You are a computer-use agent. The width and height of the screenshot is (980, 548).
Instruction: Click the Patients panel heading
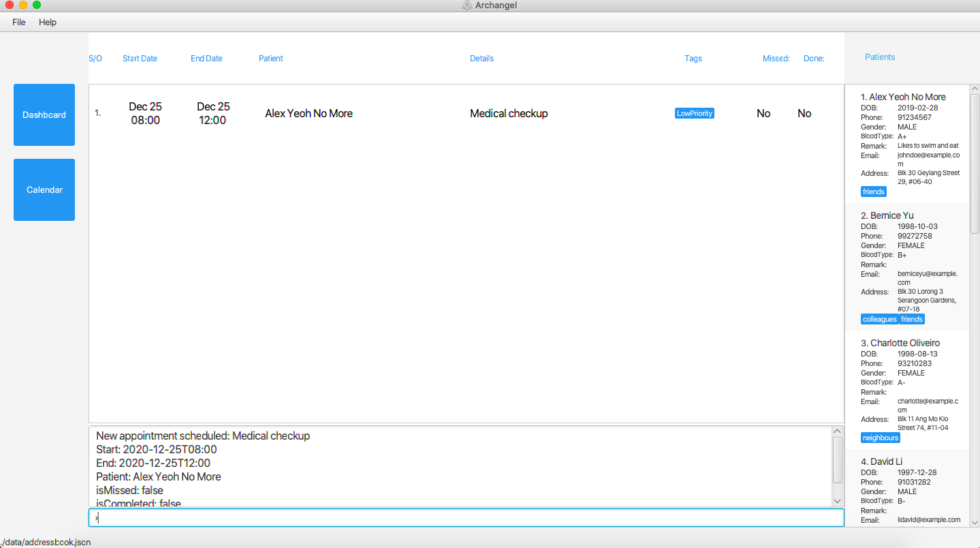pos(880,57)
